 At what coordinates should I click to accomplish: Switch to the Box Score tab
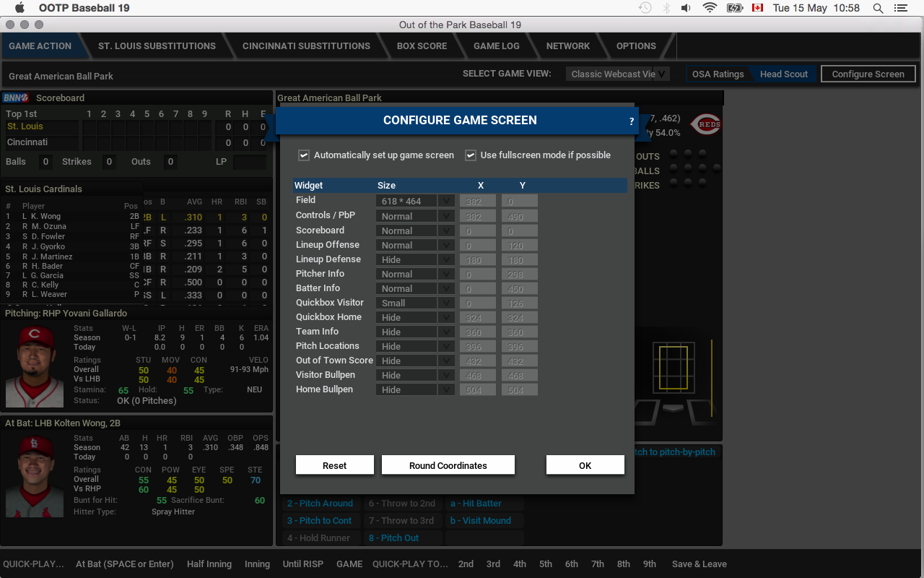point(422,46)
